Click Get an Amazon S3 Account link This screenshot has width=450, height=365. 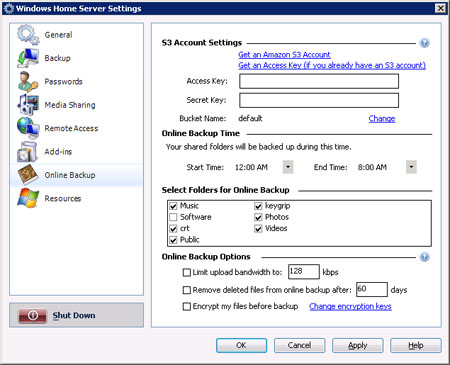(x=284, y=55)
